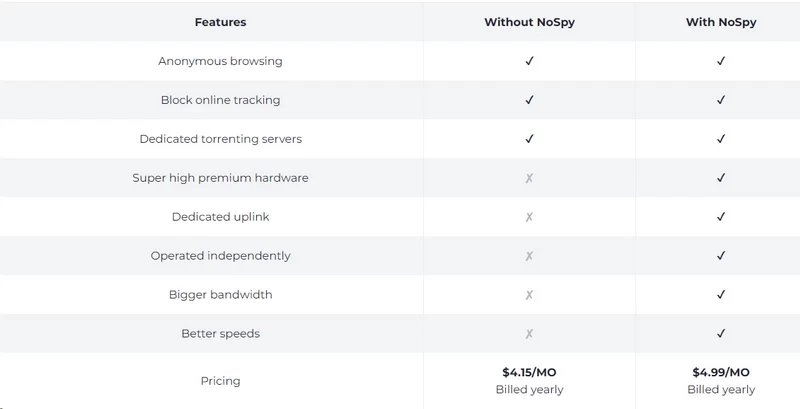Click the Better speeds X mark under Without NoSpy
This screenshot has width=800, height=409.
click(529, 334)
